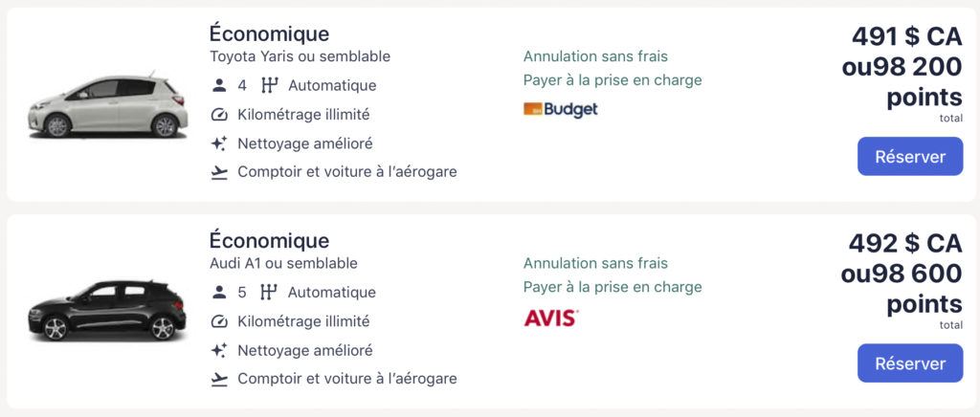Click the enhanced cleaning sparkle icon for Toyota Yaris
The width and height of the screenshot is (980, 417).
[219, 143]
